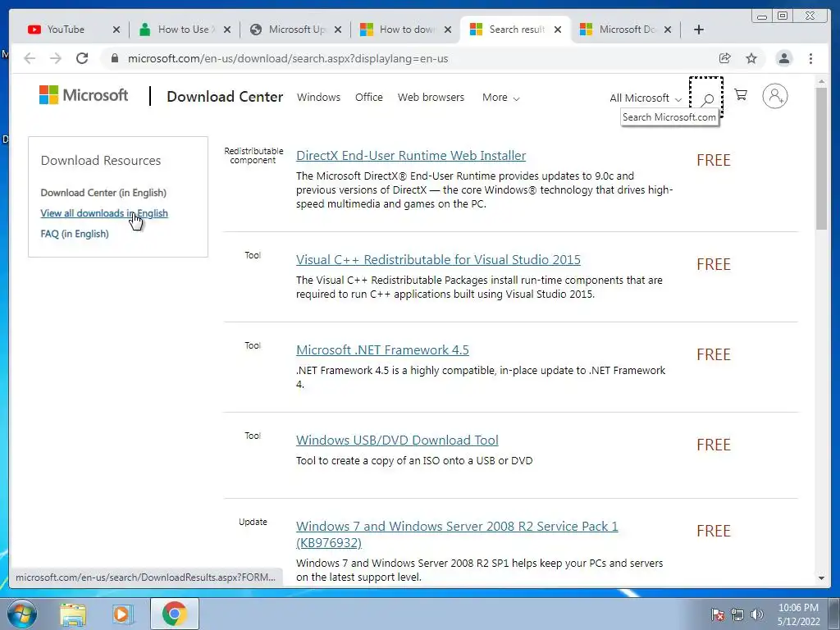Image resolution: width=840 pixels, height=630 pixels.
Task: Open View all downloads in English link
Action: click(x=104, y=213)
